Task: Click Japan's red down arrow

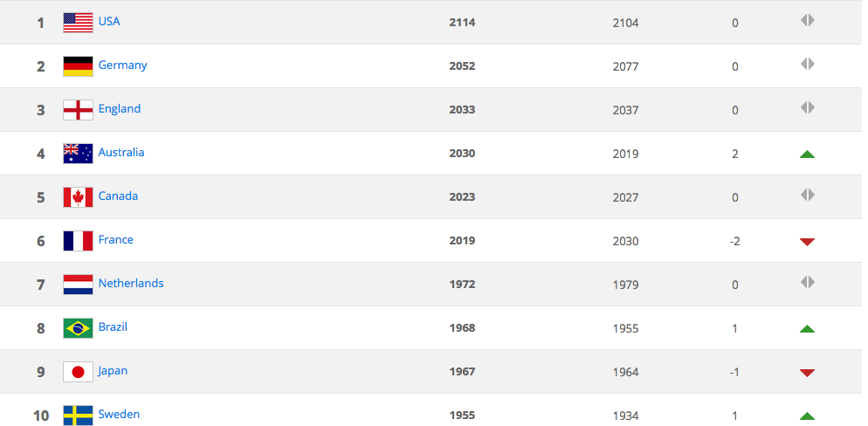Action: pyautogui.click(x=807, y=373)
